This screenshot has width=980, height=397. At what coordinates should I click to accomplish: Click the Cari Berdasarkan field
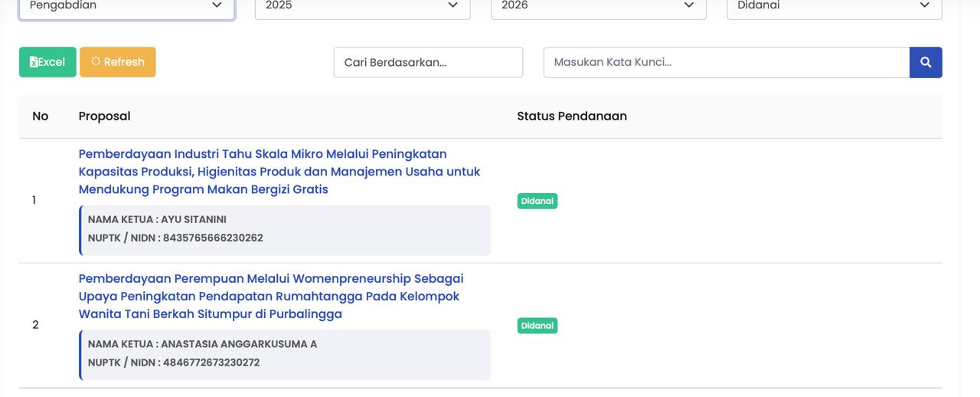[428, 62]
